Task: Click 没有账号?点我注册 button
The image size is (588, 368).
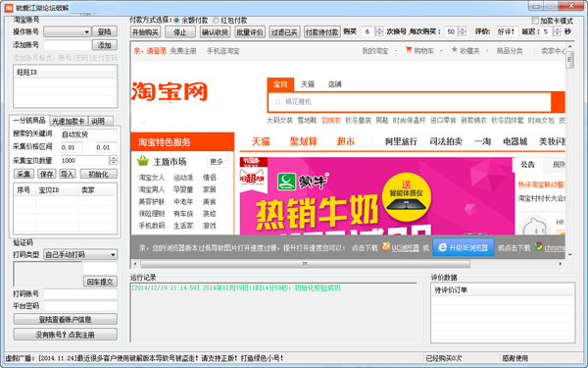Action: coord(66,335)
